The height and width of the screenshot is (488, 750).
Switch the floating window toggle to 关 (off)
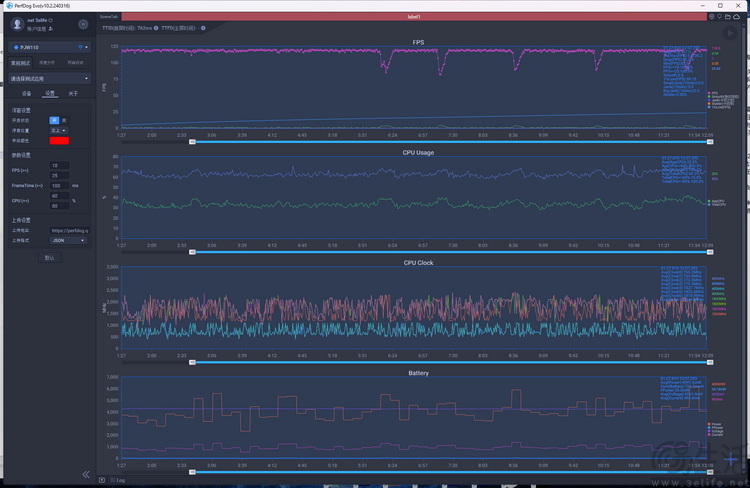tap(64, 120)
